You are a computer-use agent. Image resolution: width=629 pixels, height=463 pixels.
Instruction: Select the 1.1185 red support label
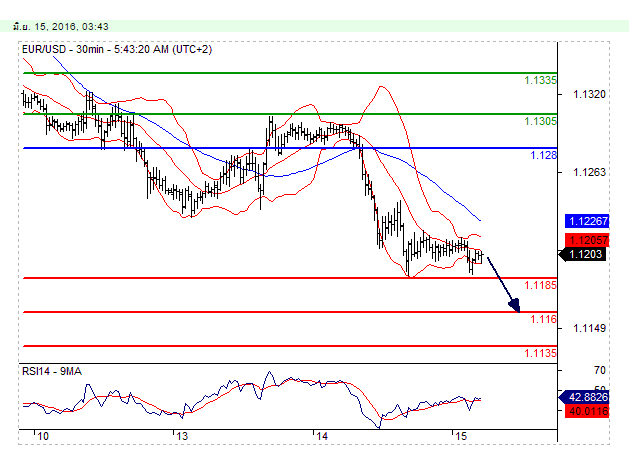click(541, 286)
